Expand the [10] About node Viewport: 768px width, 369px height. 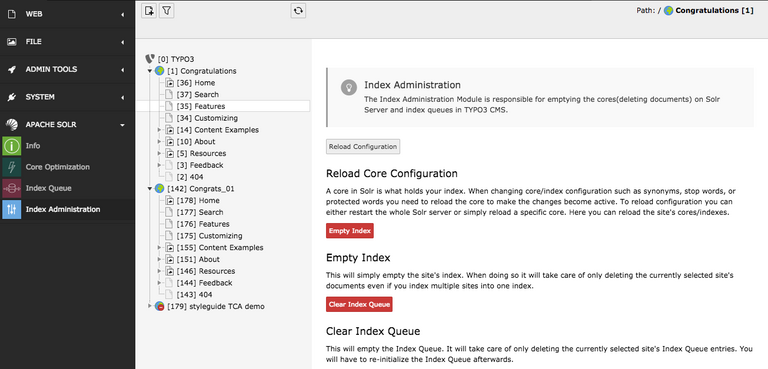(159, 142)
